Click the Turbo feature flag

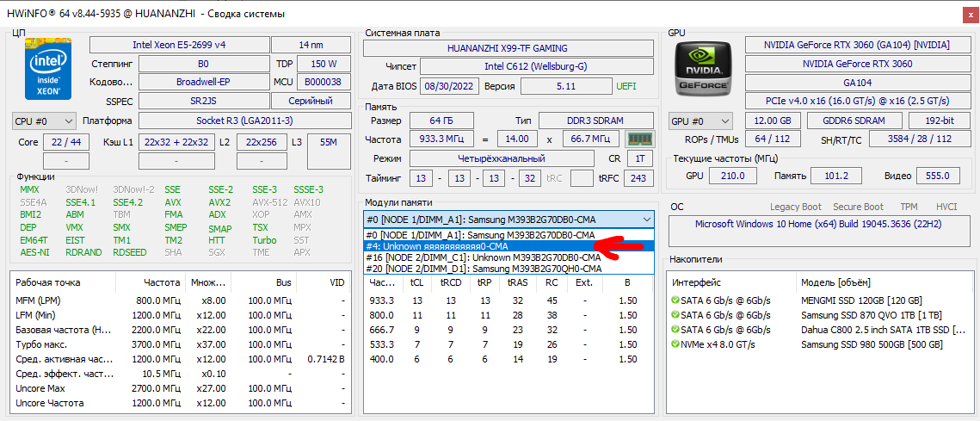[x=264, y=240]
